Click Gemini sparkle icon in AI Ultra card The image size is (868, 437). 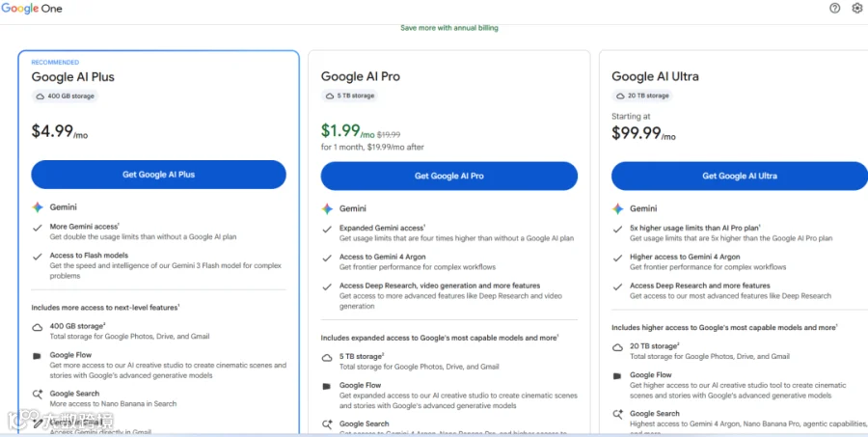point(617,208)
